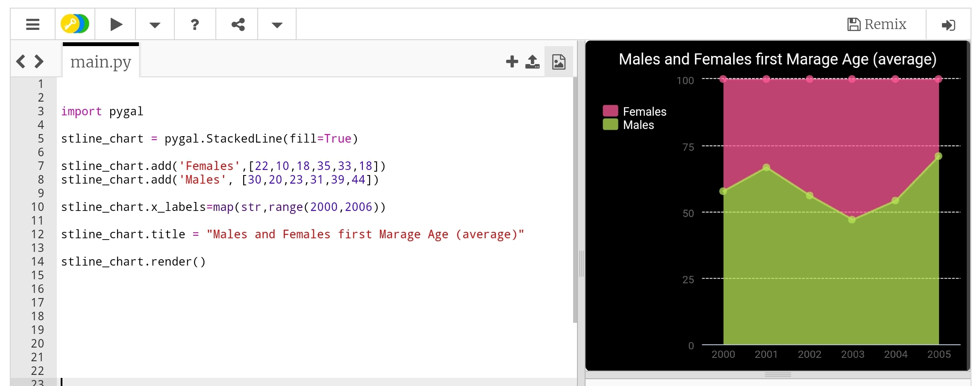The width and height of the screenshot is (980, 386).
Task: Toggle Females series in chart legend
Action: point(644,111)
